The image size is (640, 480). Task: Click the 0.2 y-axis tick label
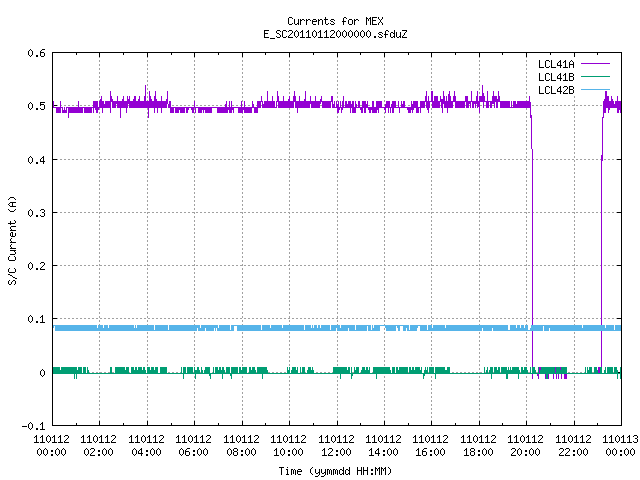pos(36,266)
